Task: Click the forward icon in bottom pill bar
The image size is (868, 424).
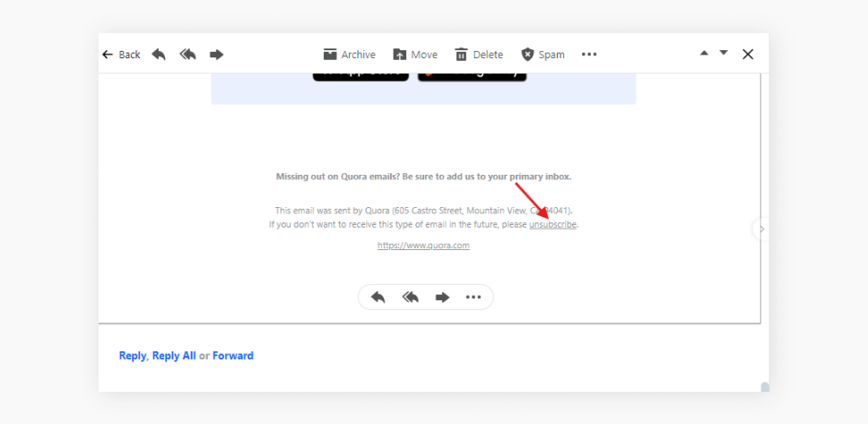Action: [x=442, y=298]
